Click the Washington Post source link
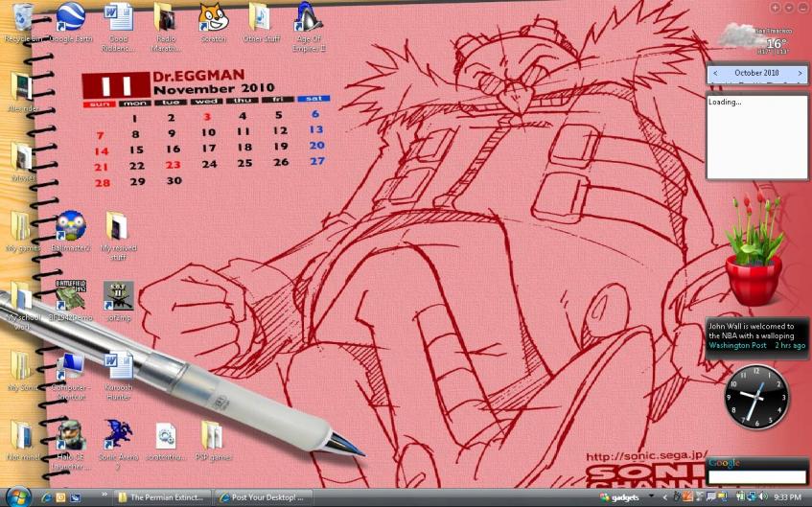Image resolution: width=812 pixels, height=507 pixels. click(737, 345)
